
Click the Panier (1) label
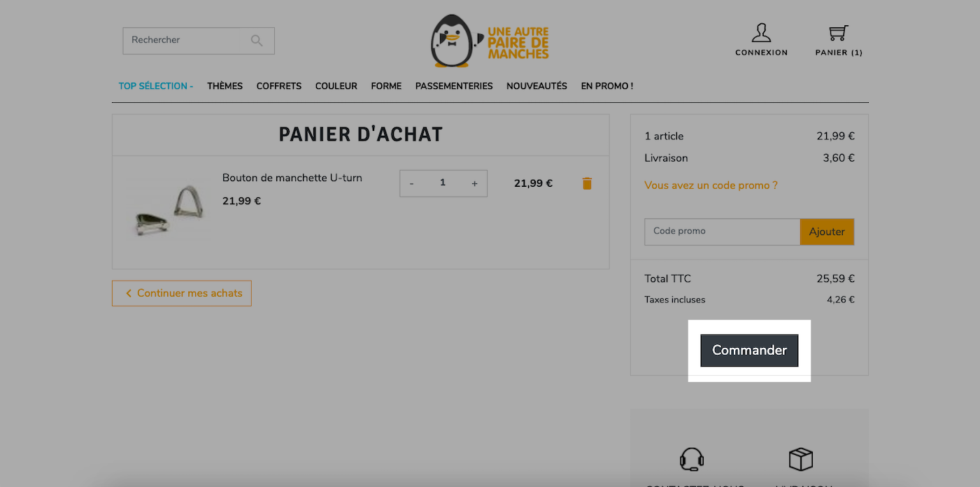point(839,52)
